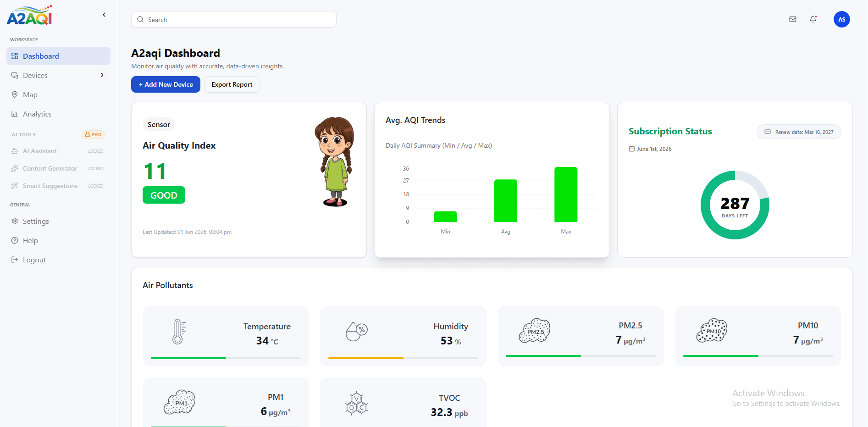This screenshot has height=427, width=868.
Task: Click the thermometer Temperature icon
Action: click(179, 332)
